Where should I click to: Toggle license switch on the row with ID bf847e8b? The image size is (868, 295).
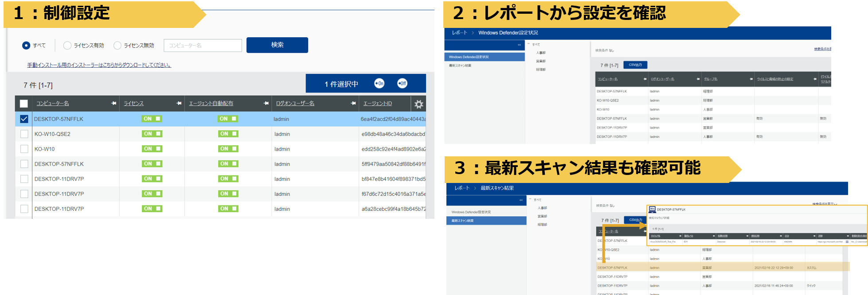pyautogui.click(x=152, y=179)
